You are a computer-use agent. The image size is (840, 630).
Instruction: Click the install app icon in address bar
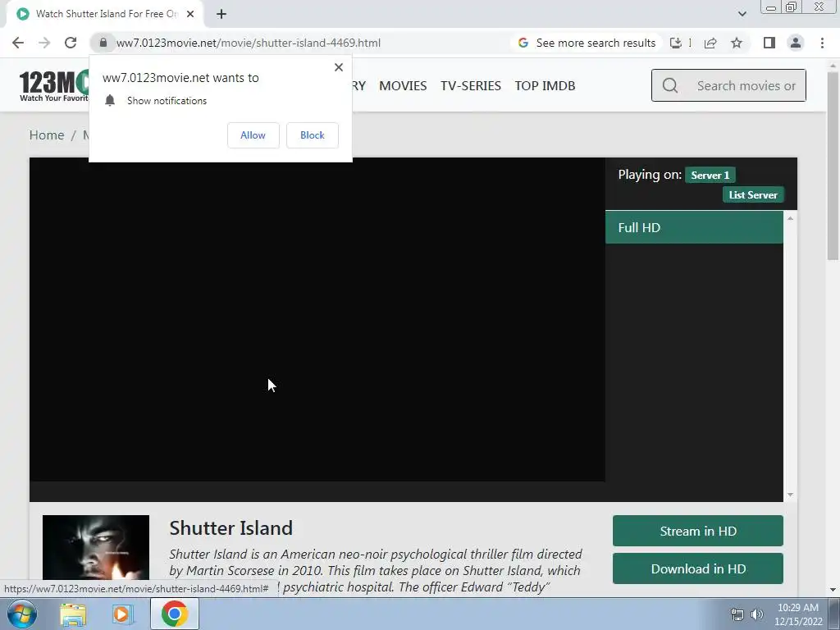tap(676, 43)
